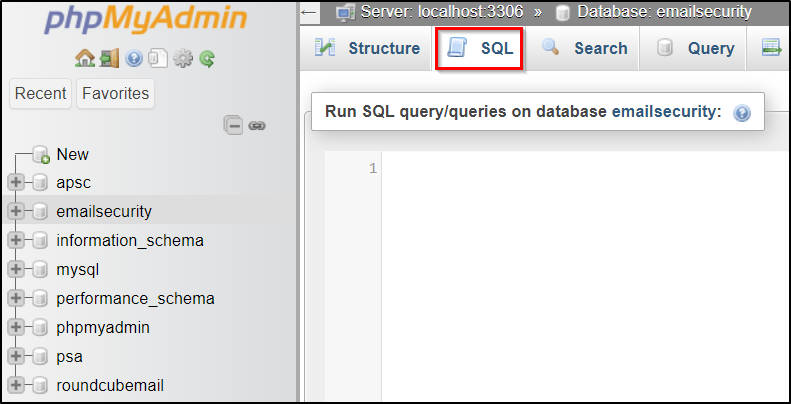The height and width of the screenshot is (404, 791).
Task: Expand the phpmyadmin database node
Action: [16, 327]
